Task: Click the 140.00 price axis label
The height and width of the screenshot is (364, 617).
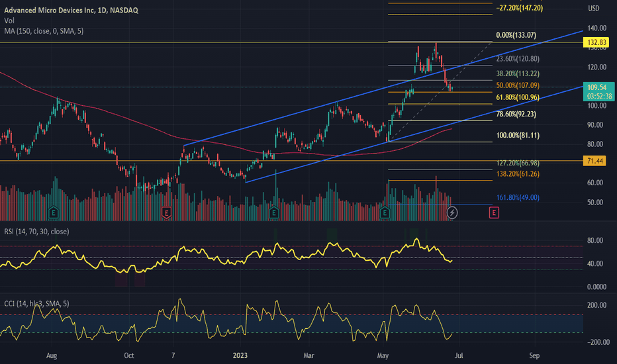Action: click(x=597, y=28)
